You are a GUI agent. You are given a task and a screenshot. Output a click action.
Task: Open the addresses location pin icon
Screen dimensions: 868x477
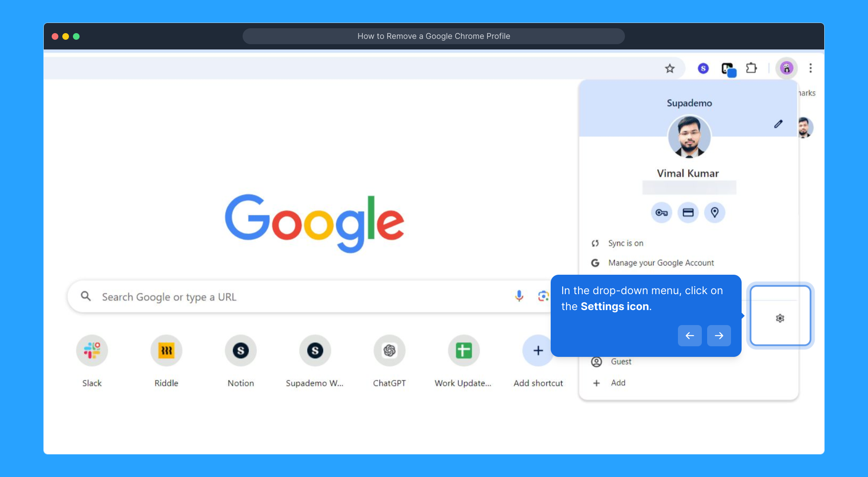[715, 213]
